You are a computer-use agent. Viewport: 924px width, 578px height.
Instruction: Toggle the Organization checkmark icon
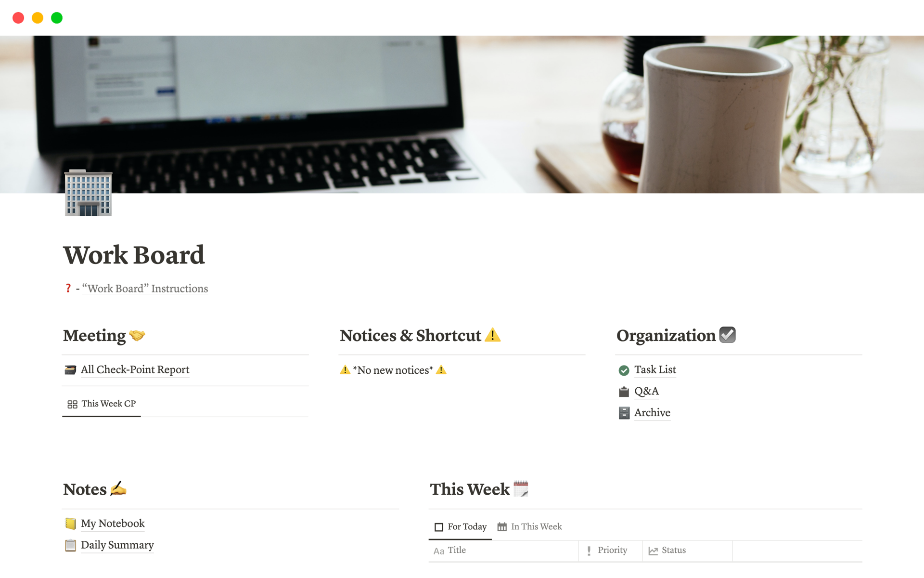[727, 336]
